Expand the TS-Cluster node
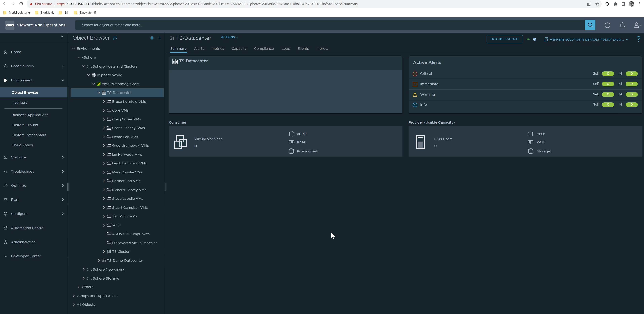The image size is (644, 314). (x=104, y=251)
